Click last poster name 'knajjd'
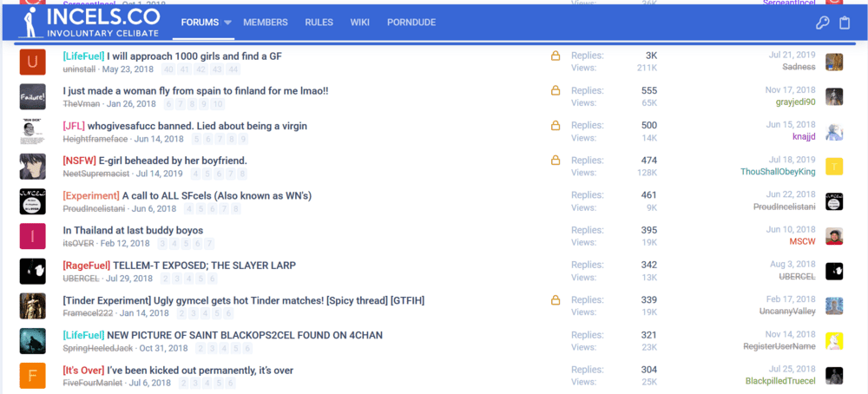868x394 pixels. [x=805, y=136]
